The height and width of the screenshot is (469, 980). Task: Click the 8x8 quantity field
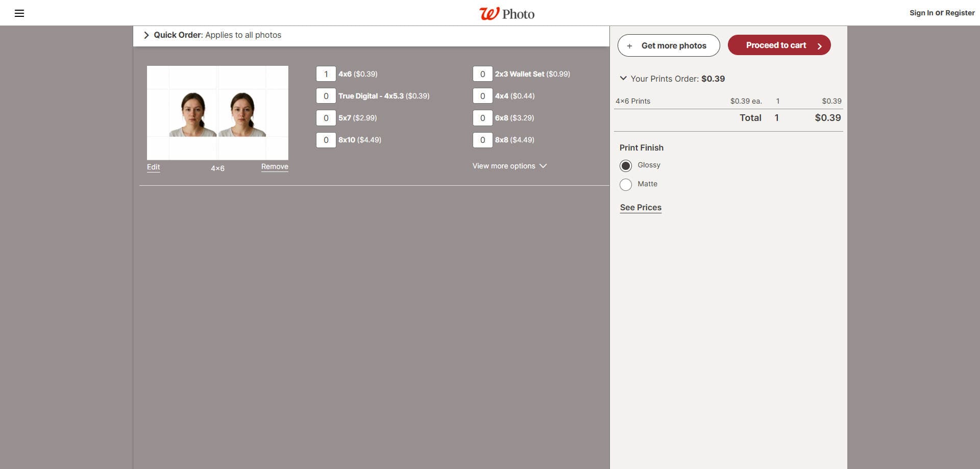(482, 140)
